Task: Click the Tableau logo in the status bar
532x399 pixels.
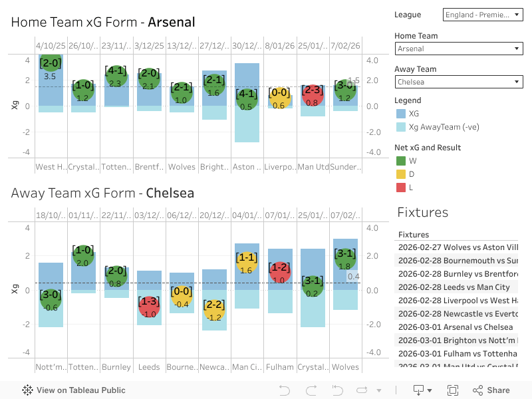Action: pos(26,390)
